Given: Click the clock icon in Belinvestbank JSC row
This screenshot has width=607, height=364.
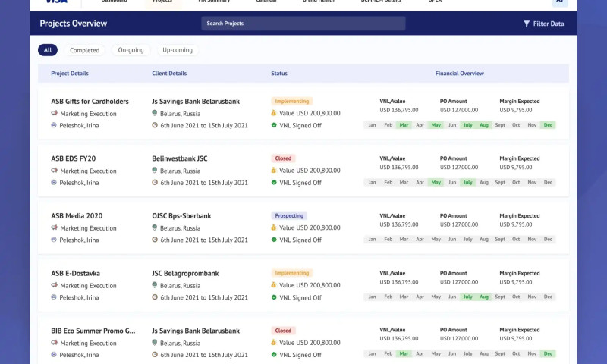Looking at the screenshot, I should coord(155,183).
